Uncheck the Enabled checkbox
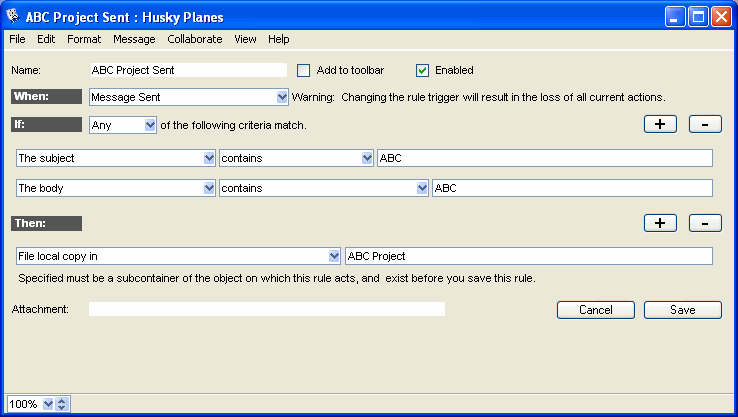The width and height of the screenshot is (738, 417). [422, 70]
